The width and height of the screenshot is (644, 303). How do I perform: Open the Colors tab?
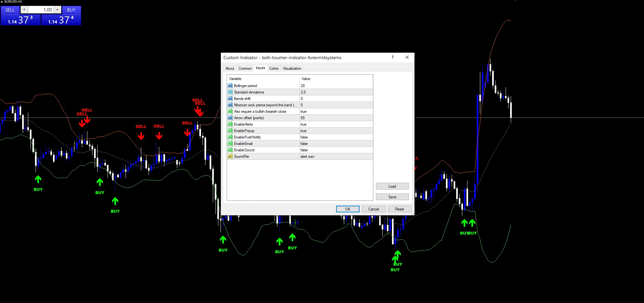274,68
